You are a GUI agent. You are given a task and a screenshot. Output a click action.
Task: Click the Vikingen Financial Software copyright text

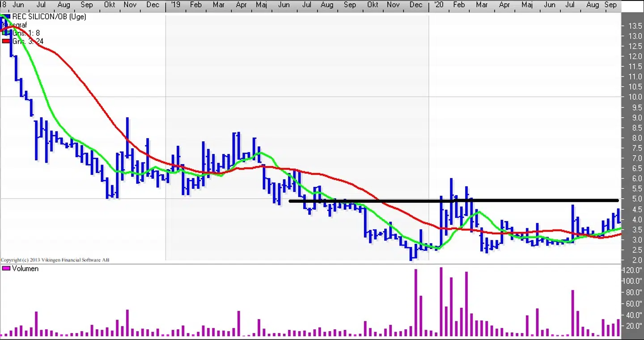tap(55, 260)
